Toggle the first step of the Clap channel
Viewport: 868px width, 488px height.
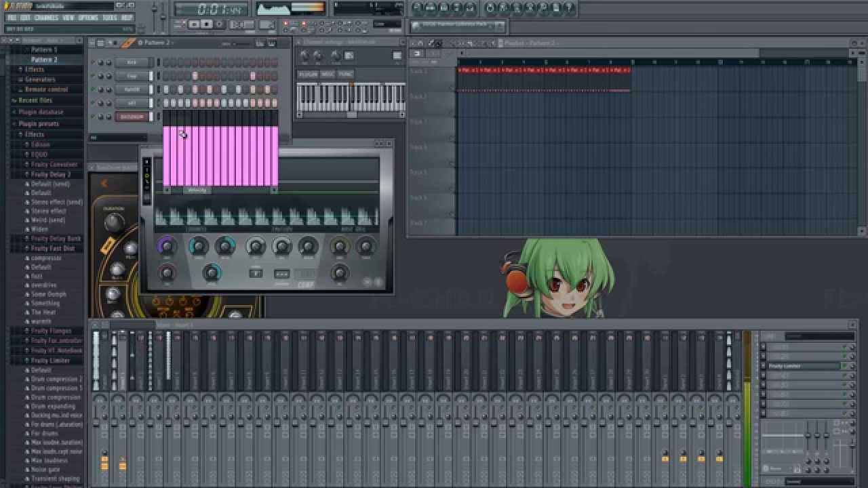[165, 76]
